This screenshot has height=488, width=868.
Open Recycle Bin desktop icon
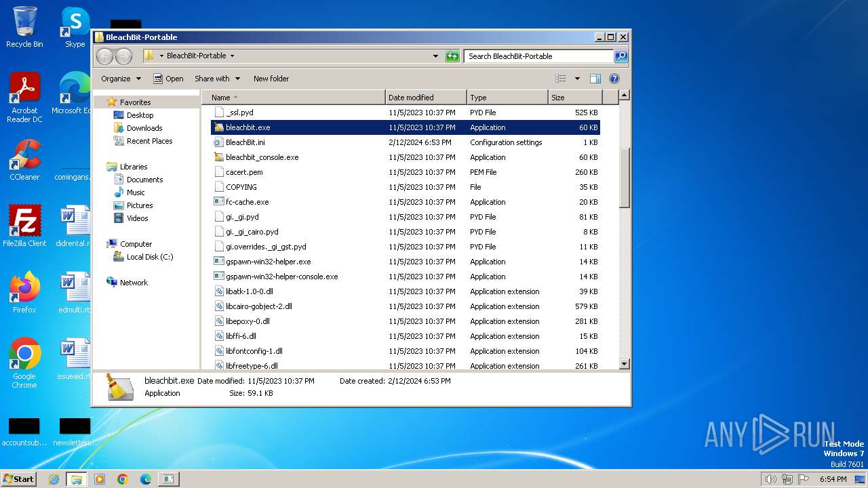(x=24, y=27)
